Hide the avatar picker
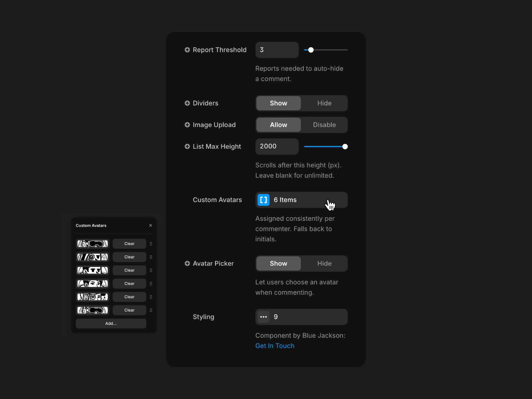 click(324, 263)
